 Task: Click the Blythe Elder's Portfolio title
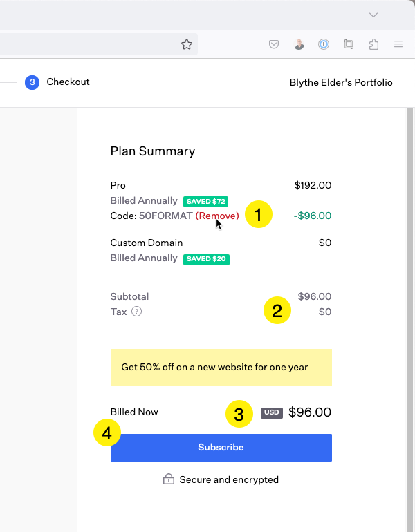[341, 82]
